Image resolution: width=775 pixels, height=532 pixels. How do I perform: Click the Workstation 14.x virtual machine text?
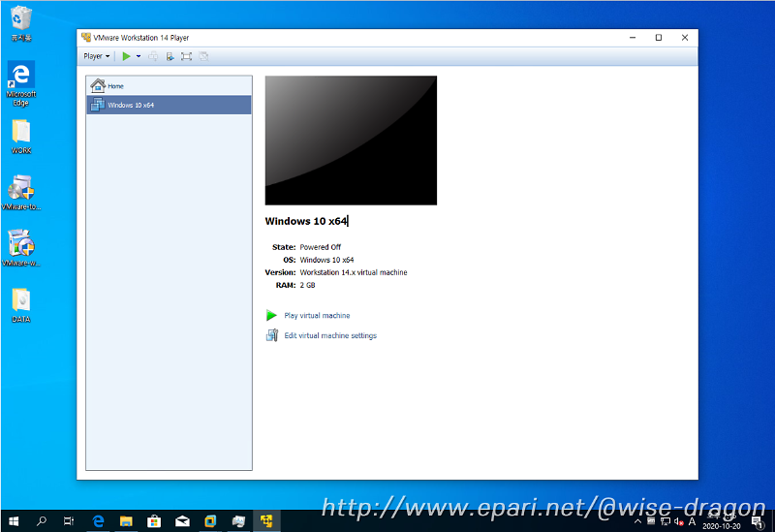coord(354,272)
